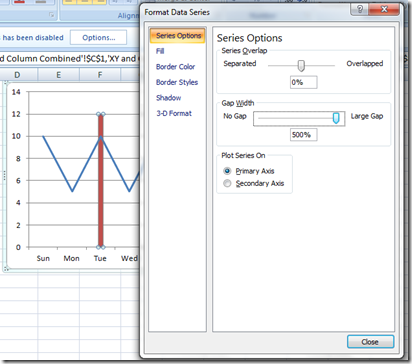Click the Gap Width slider handle

point(336,118)
